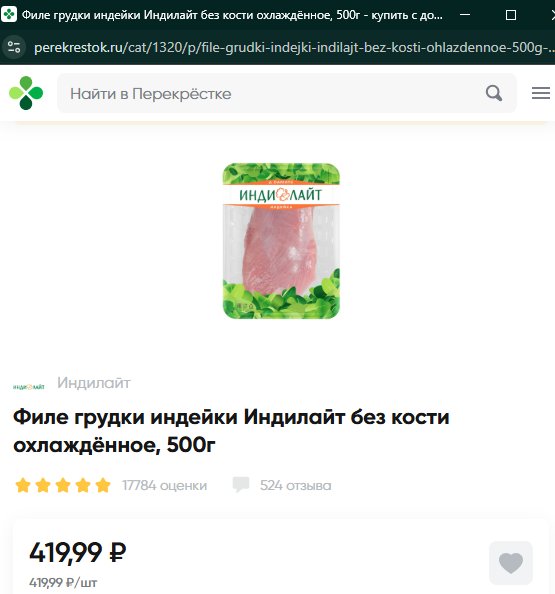Open the Индилайт brand link
Image resolution: width=555 pixels, height=594 pixels.
(94, 383)
